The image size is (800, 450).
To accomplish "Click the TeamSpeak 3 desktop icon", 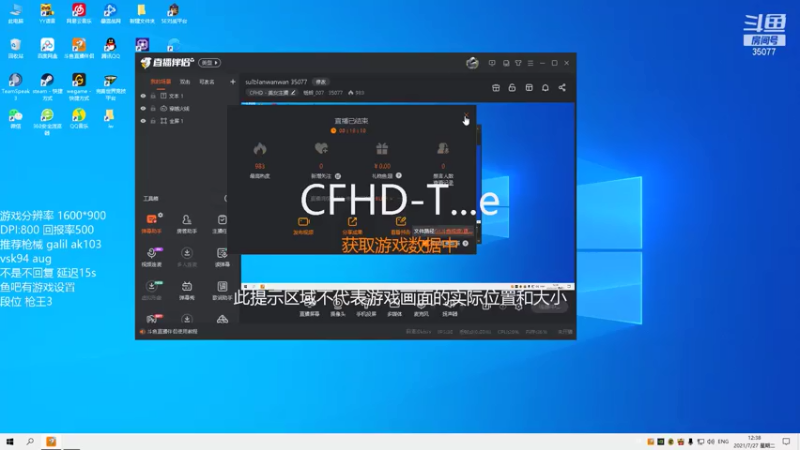I will [x=15, y=86].
